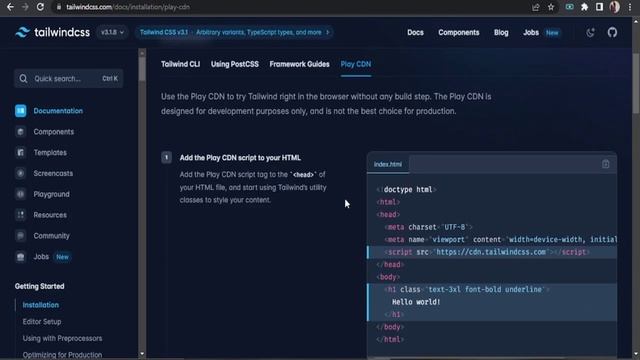Viewport: 640px width, 360px height.
Task: Open the Tailwind CSS v3.1 announcement banner
Action: (x=234, y=32)
